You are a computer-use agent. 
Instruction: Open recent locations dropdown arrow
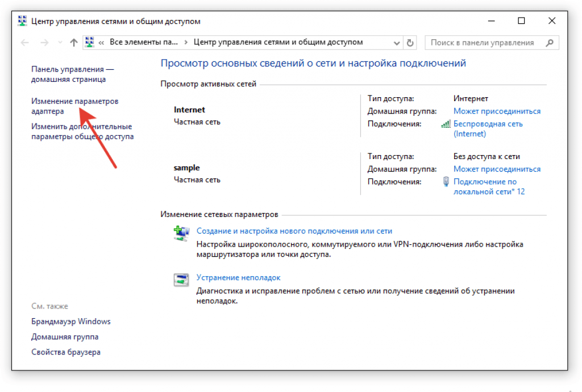[60, 43]
